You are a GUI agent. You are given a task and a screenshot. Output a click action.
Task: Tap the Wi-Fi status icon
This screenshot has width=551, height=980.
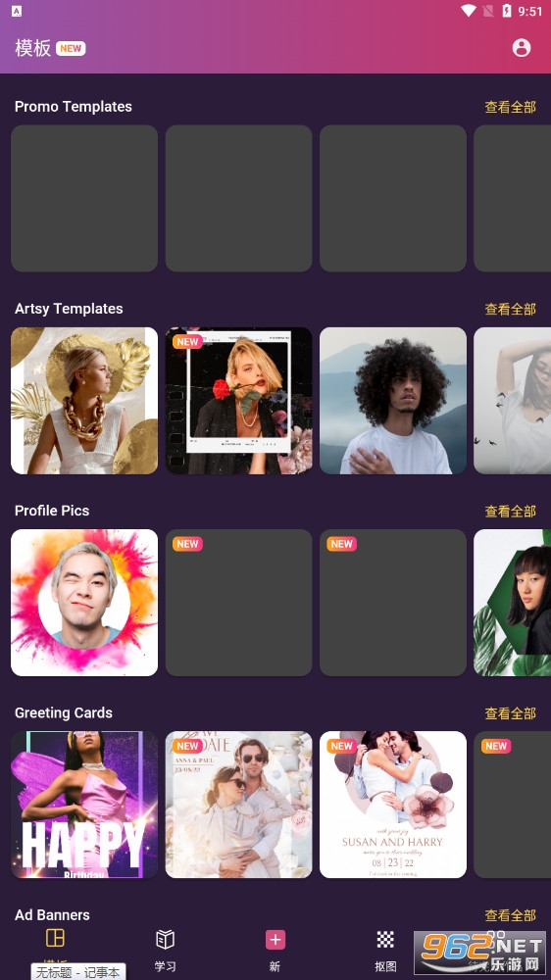pos(468,11)
